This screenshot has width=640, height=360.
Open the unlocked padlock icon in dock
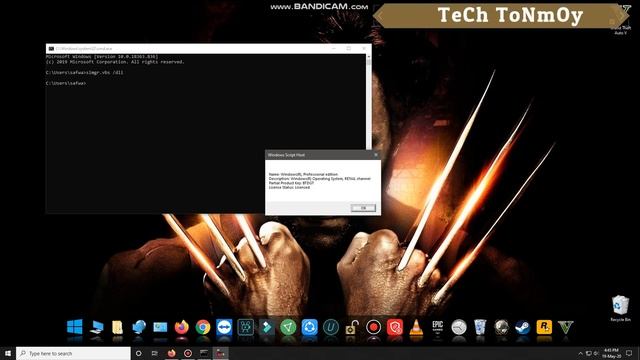[352, 327]
